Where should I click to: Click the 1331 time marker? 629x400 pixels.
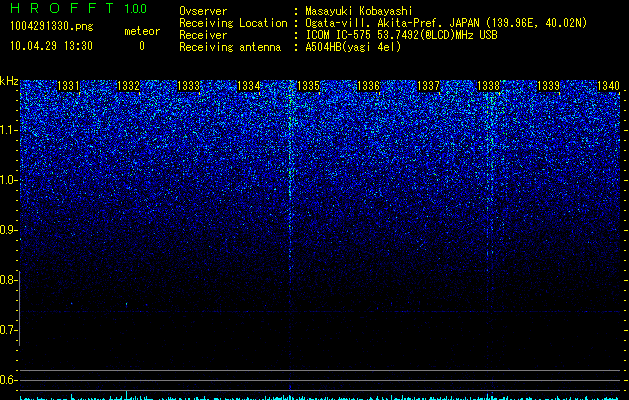tap(68, 86)
